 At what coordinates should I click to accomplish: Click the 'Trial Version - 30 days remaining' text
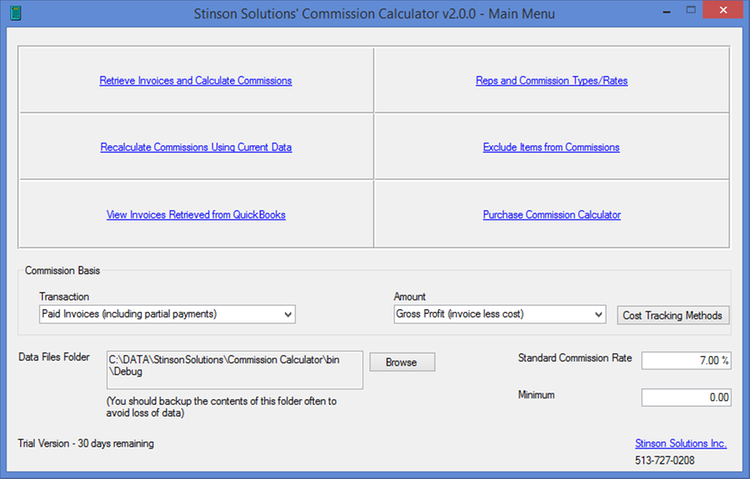tap(86, 444)
